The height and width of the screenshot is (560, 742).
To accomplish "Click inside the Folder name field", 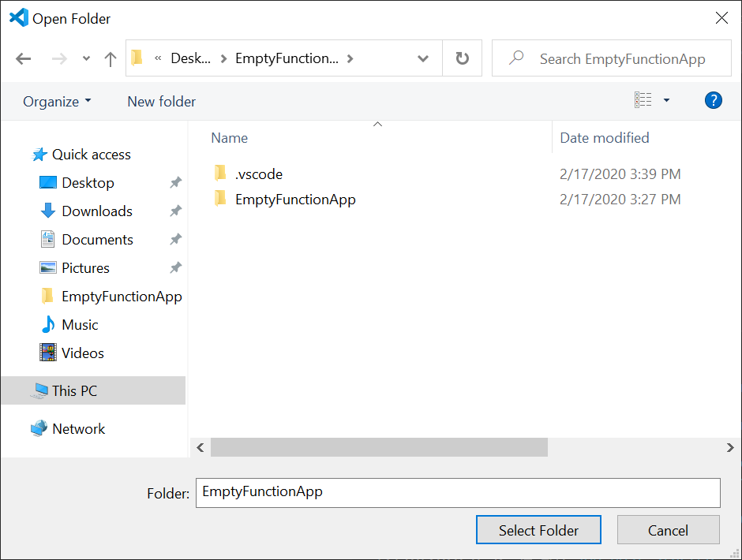I will pos(458,492).
